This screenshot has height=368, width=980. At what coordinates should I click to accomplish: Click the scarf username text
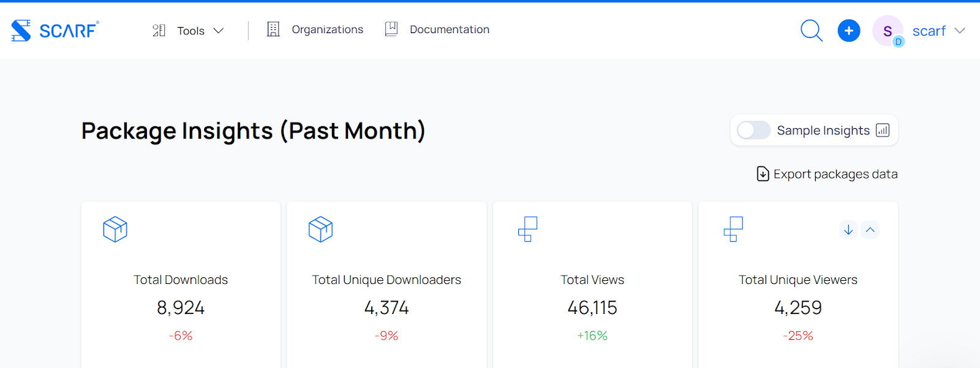(929, 31)
